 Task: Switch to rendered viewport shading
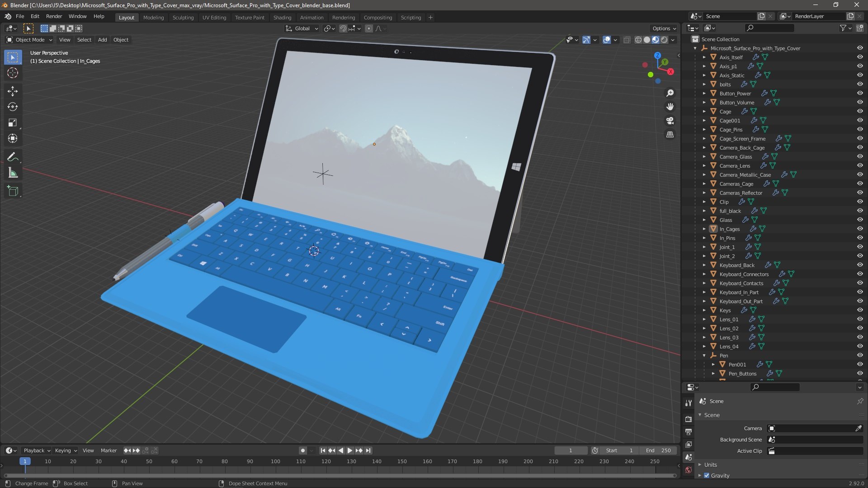pyautogui.click(x=664, y=40)
